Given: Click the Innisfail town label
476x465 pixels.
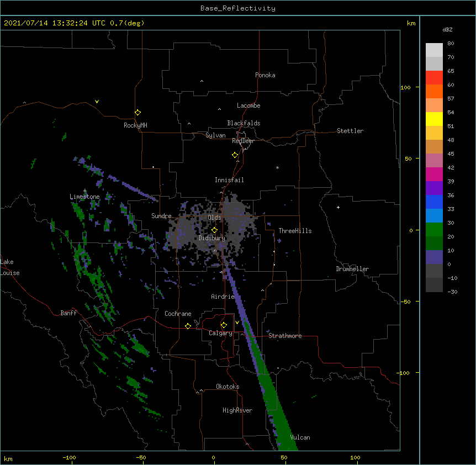Looking at the screenshot, I should click(229, 180).
